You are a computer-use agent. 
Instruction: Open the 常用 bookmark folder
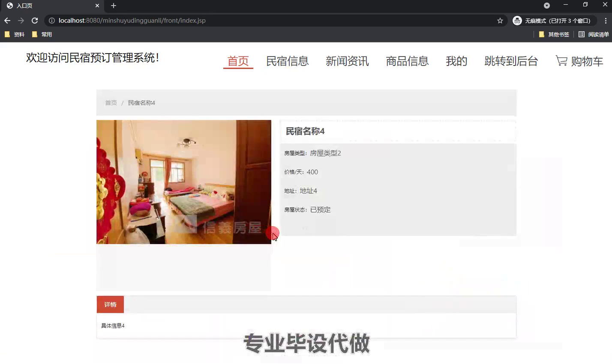[x=42, y=34]
